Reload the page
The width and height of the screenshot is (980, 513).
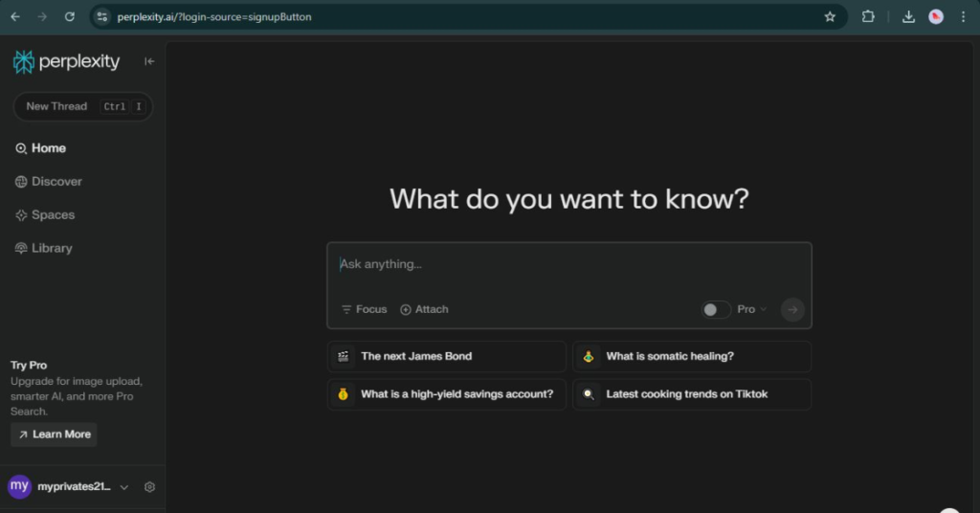[69, 17]
